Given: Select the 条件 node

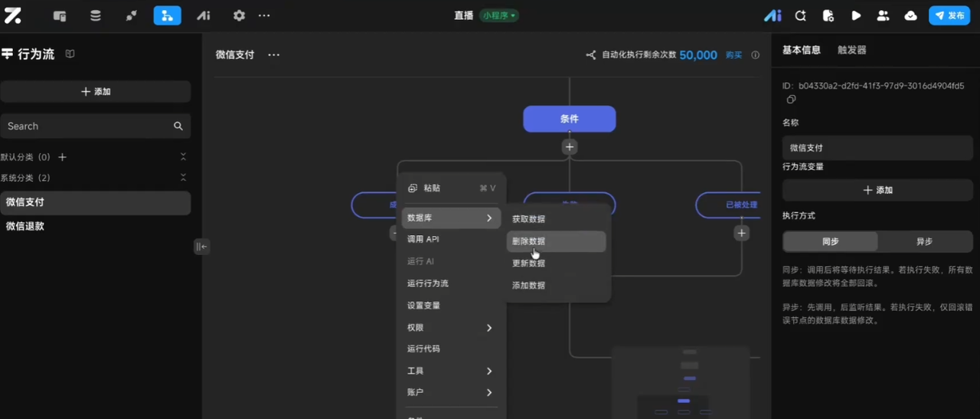Looking at the screenshot, I should [x=569, y=119].
